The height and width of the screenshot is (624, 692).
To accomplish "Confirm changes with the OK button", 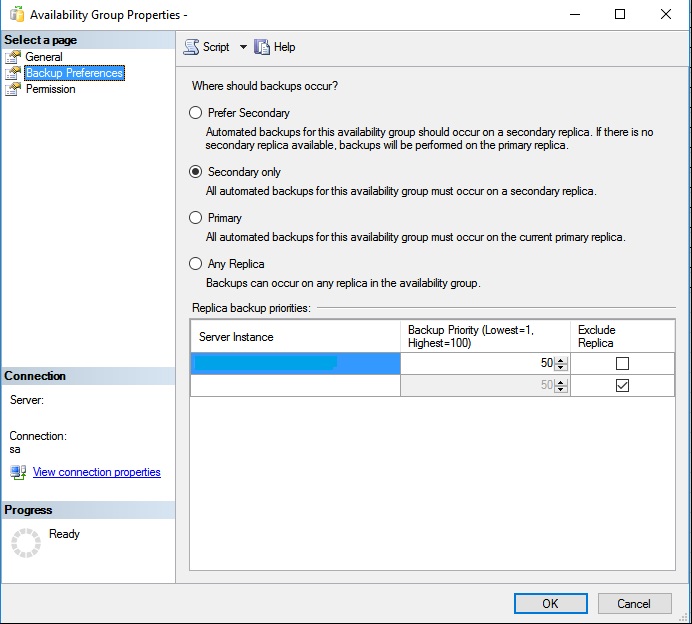I will click(550, 603).
